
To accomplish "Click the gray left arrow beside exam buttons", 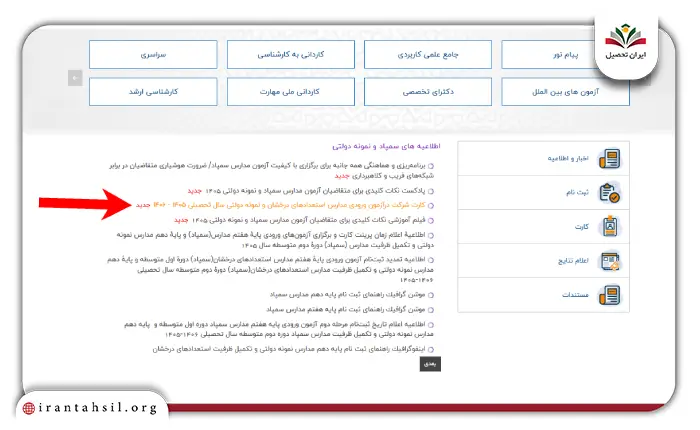I will (x=75, y=78).
